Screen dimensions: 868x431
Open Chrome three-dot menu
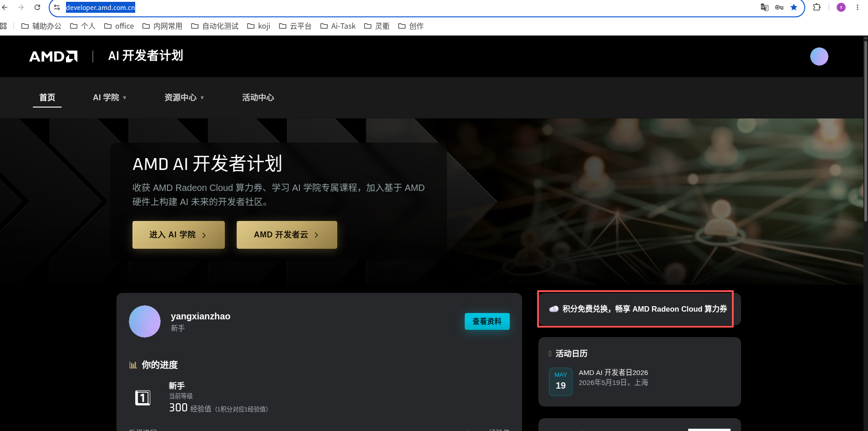click(x=858, y=7)
